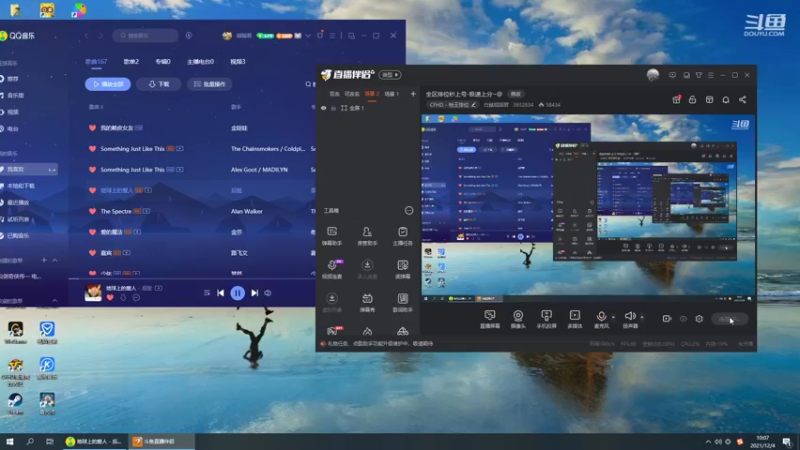Viewport: 800px width, 450px height.
Task: Open 歌词助手 tool icon
Action: click(403, 303)
